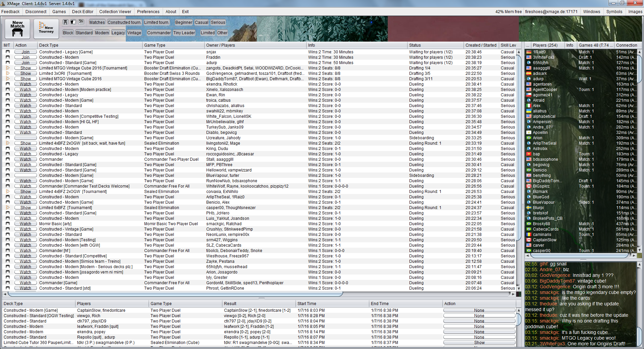Screen dimensions: 644x349
Task: Toggle the checkered-flag finished-state filter
Action: tap(81, 22)
